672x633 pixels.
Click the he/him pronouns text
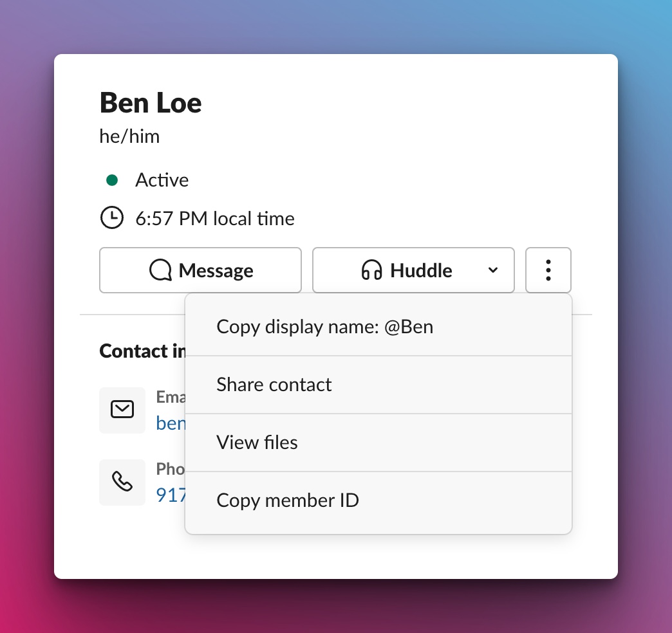pyautogui.click(x=129, y=136)
